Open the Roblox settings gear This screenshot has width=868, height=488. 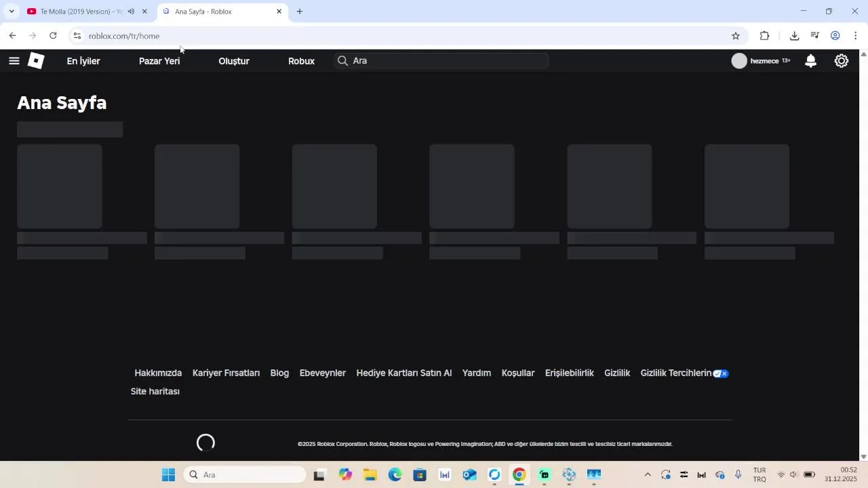(842, 61)
